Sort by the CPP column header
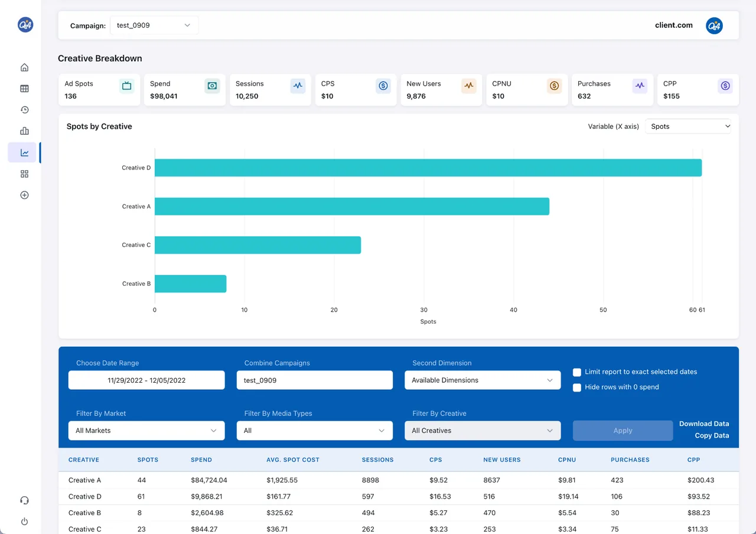The width and height of the screenshot is (756, 534). point(694,460)
